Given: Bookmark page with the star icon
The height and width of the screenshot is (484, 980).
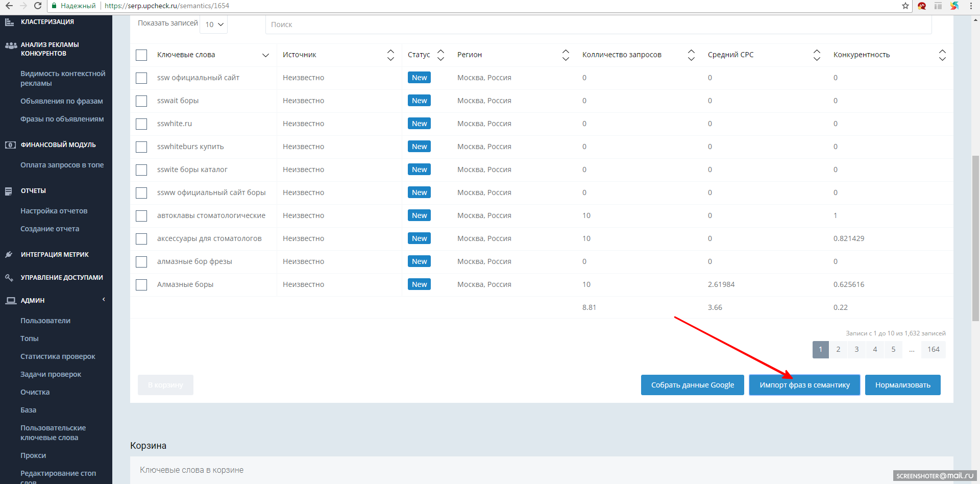Looking at the screenshot, I should tap(905, 6).
